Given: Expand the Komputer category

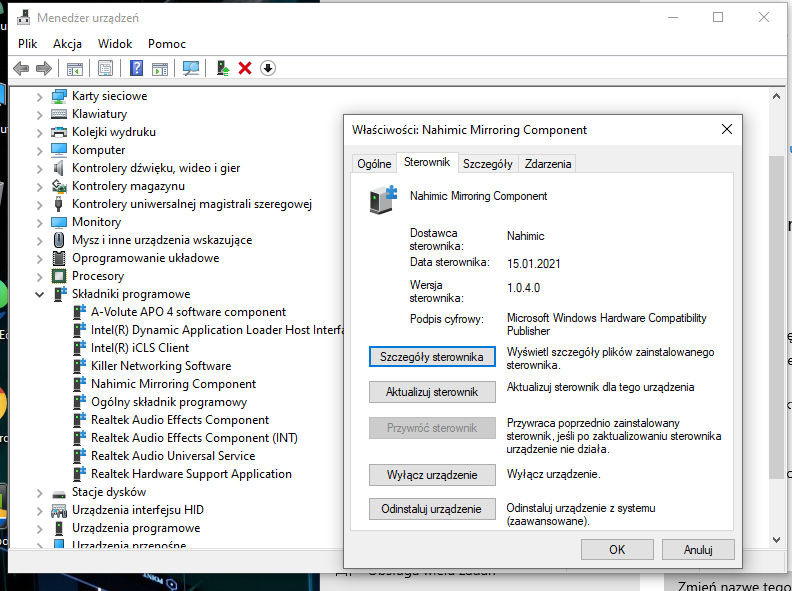Looking at the screenshot, I should (x=39, y=151).
